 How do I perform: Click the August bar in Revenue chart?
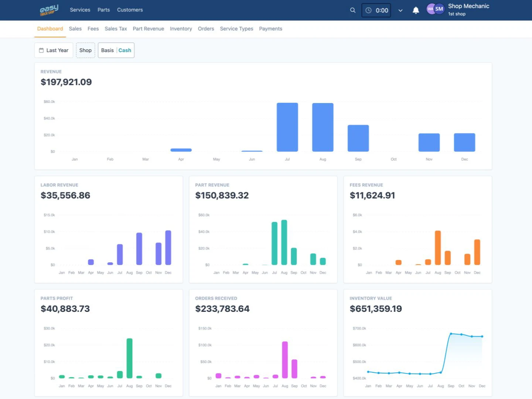(x=323, y=127)
